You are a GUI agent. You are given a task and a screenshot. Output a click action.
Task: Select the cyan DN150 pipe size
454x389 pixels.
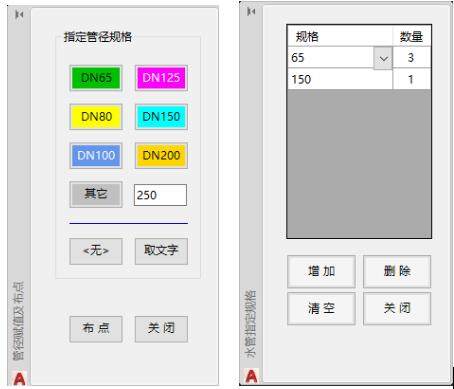pyautogui.click(x=161, y=117)
